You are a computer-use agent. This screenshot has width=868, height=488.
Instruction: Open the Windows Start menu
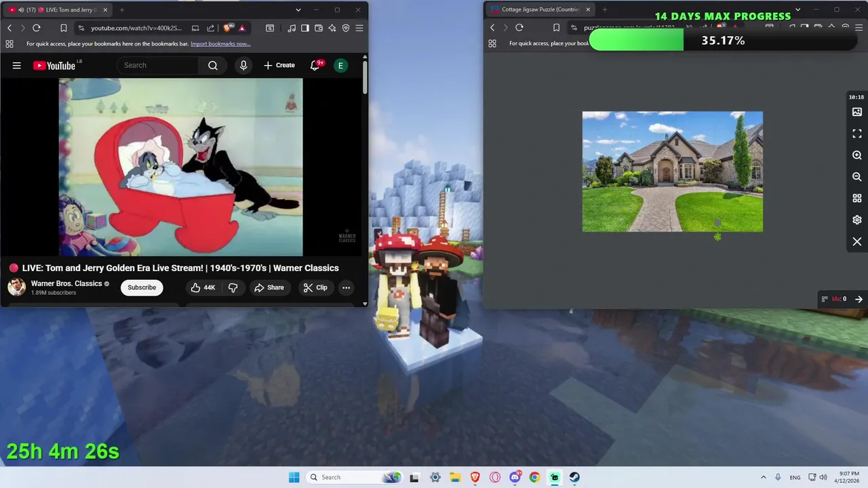(x=294, y=477)
